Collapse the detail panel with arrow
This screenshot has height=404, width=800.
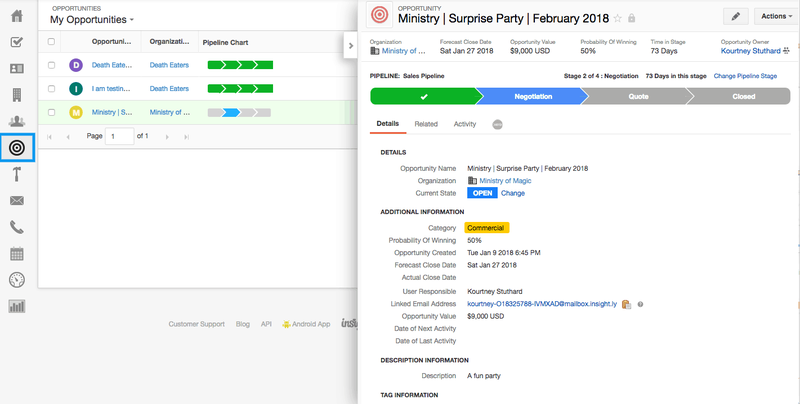(351, 45)
